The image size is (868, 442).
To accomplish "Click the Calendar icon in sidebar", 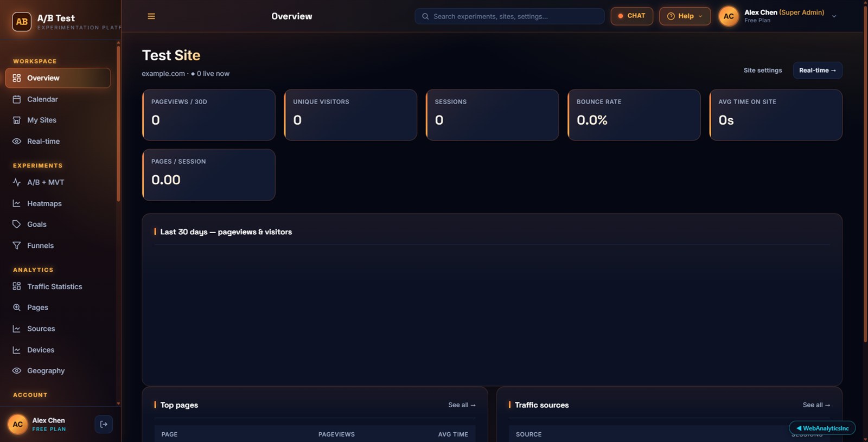I will [x=17, y=99].
